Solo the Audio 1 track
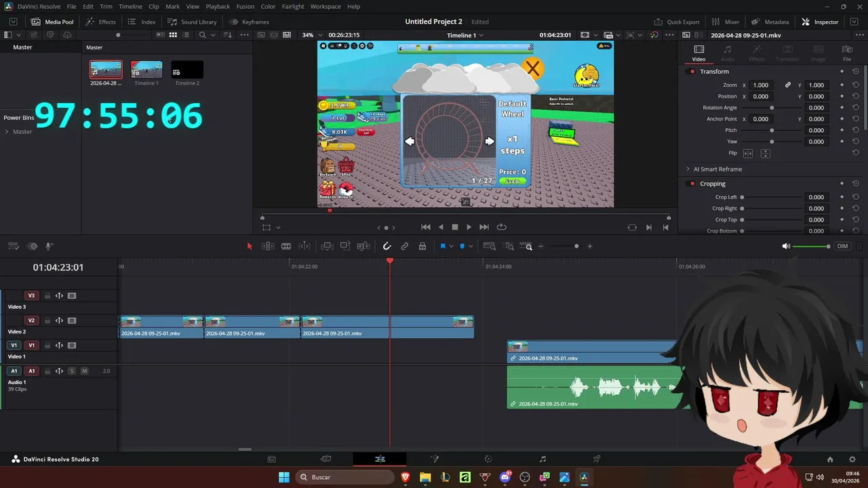Image resolution: width=868 pixels, height=488 pixels. (72, 371)
